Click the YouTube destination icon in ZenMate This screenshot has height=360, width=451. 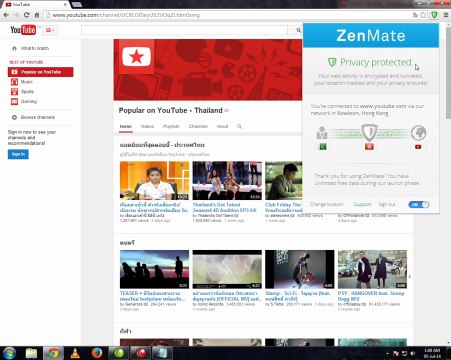(418, 147)
